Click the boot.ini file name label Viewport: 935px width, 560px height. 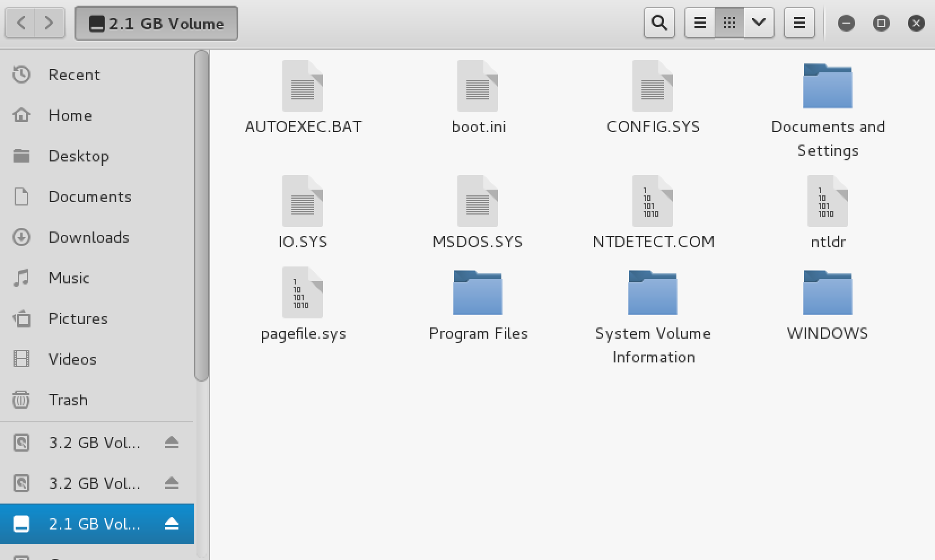(x=479, y=126)
